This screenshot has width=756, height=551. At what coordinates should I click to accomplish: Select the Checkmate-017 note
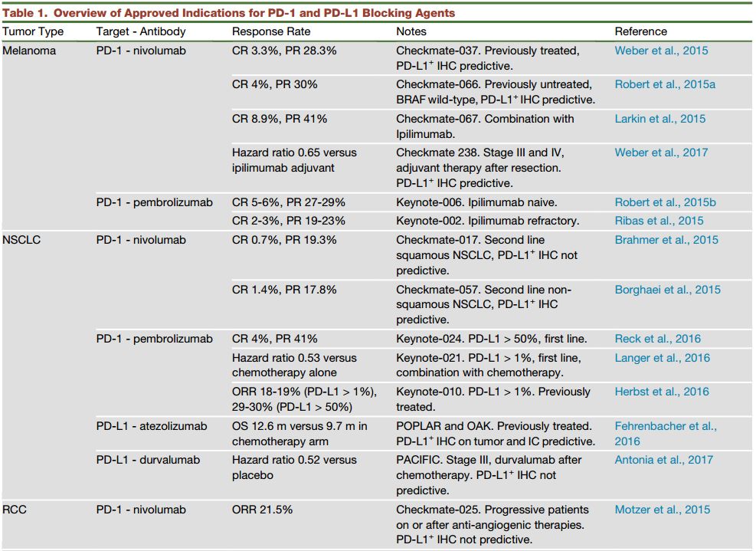tap(487, 255)
